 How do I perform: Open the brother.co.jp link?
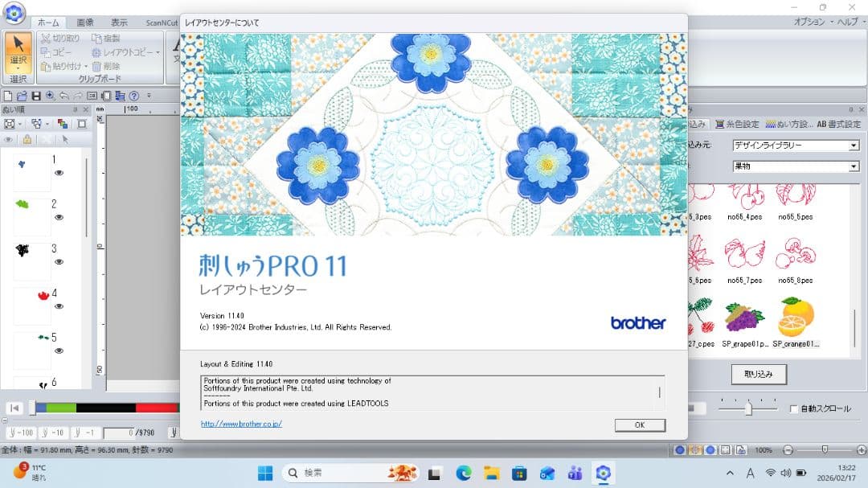coord(241,424)
